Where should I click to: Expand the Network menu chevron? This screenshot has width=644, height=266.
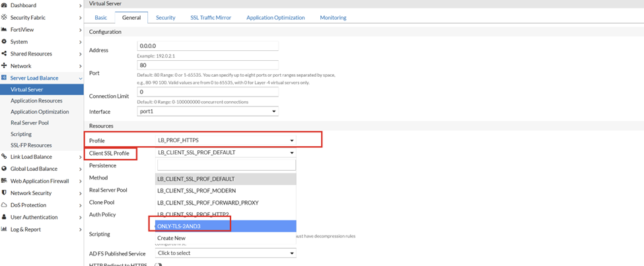tap(80, 66)
